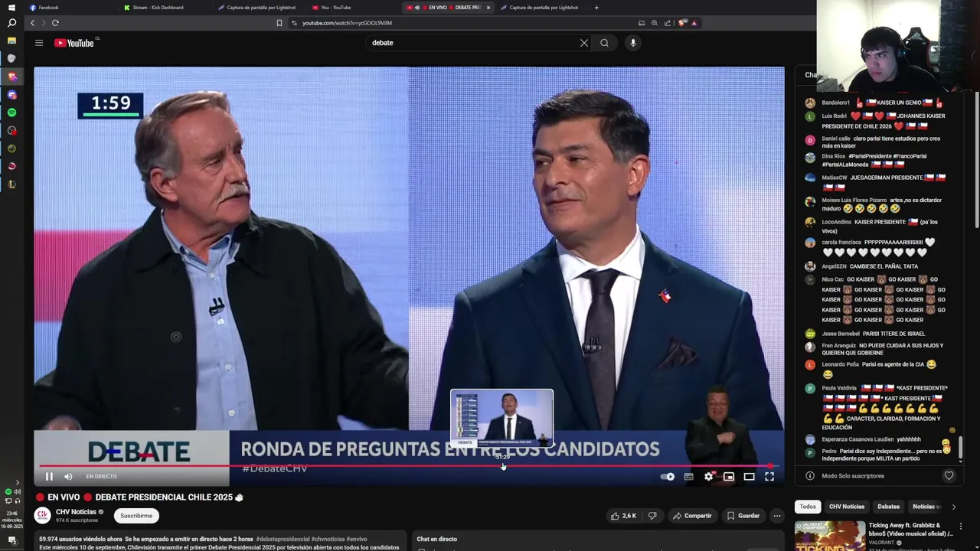
Task: Toggle theater mode in the player
Action: click(x=750, y=476)
